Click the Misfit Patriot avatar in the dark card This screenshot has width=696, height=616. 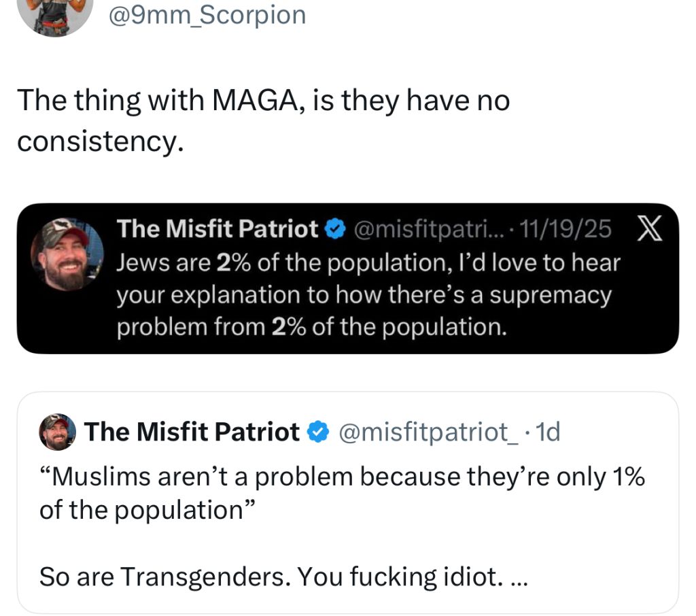pos(67,254)
